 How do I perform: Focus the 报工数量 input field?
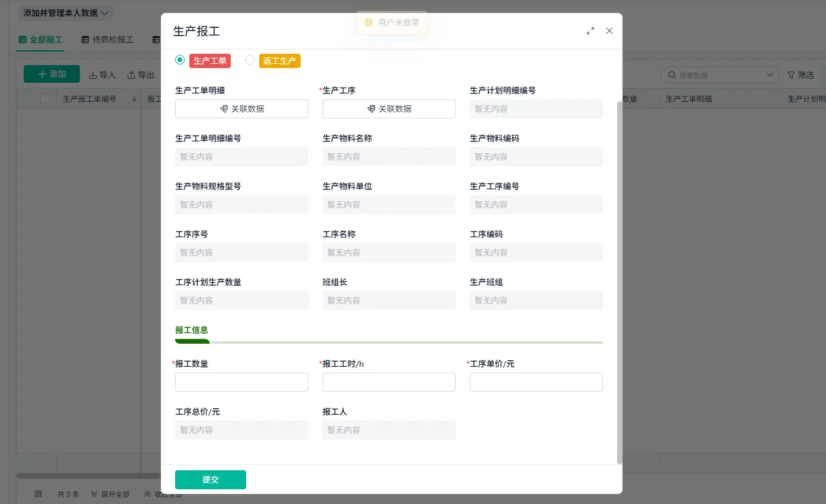click(x=241, y=382)
